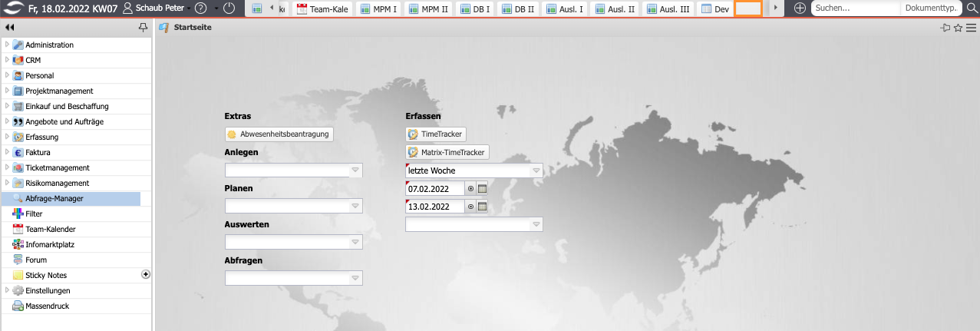980x331 pixels.
Task: Click the Abwesenheitsbeantragung button
Action: click(279, 134)
